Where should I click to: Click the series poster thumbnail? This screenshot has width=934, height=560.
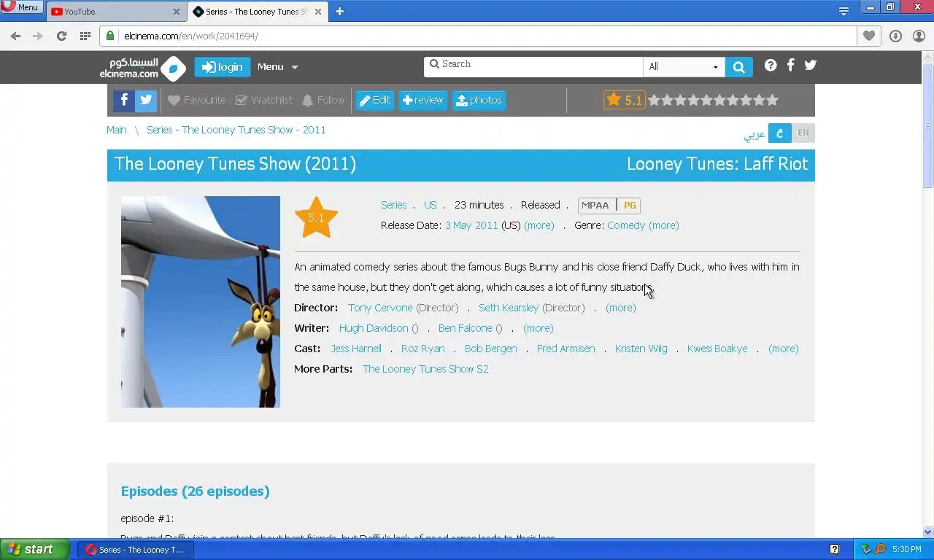(201, 301)
